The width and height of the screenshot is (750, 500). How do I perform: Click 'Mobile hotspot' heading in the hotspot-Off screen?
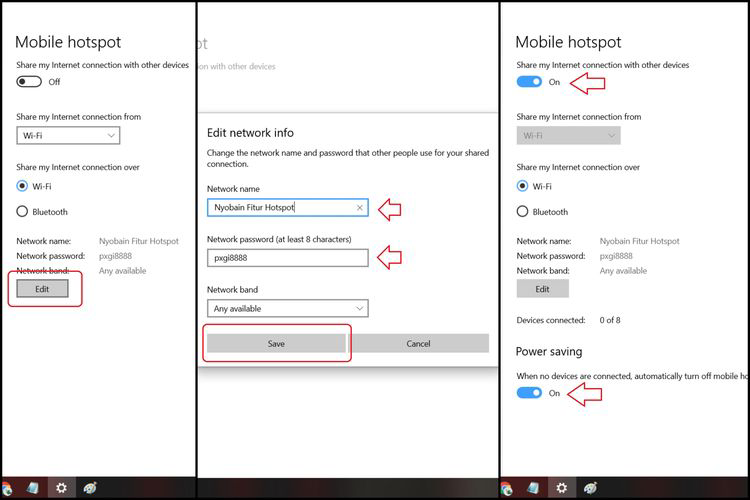(68, 42)
